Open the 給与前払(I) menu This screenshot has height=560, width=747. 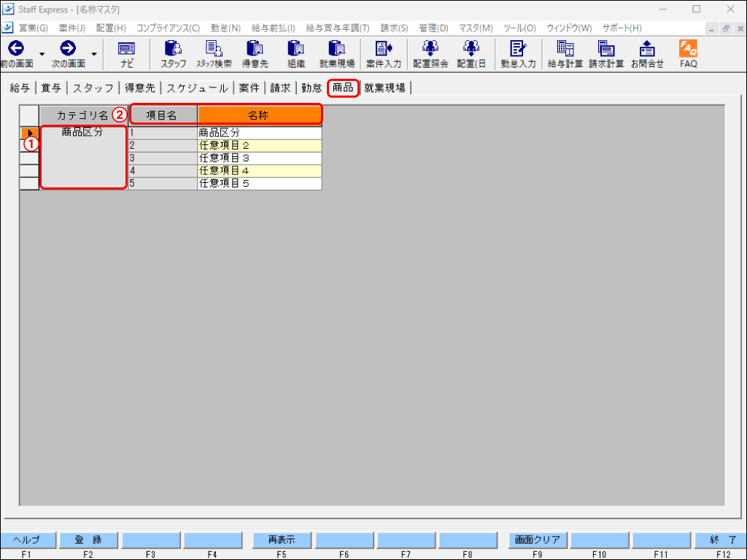[x=274, y=28]
